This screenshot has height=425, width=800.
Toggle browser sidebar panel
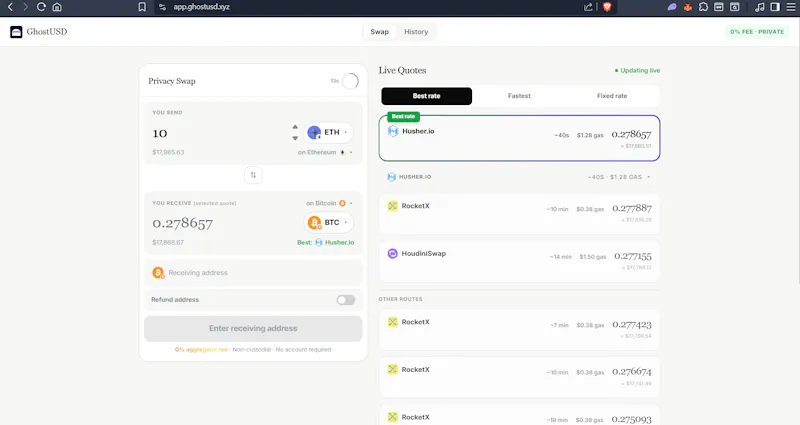[775, 7]
